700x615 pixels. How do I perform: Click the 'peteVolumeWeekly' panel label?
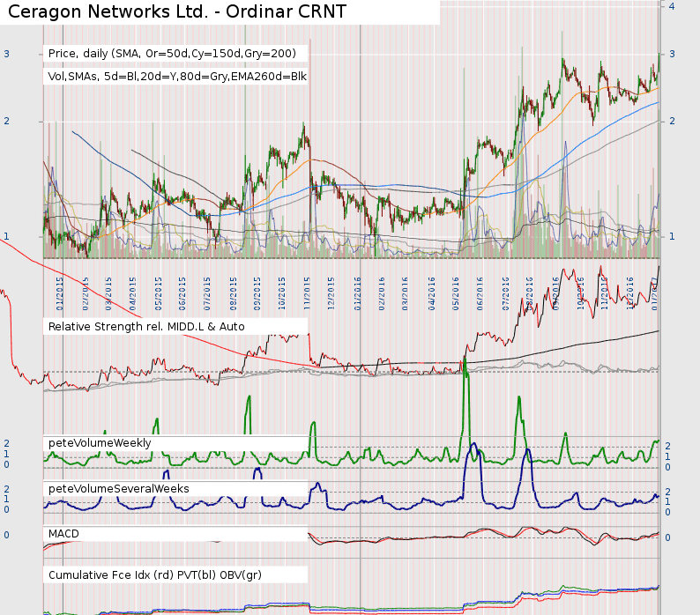click(x=100, y=442)
